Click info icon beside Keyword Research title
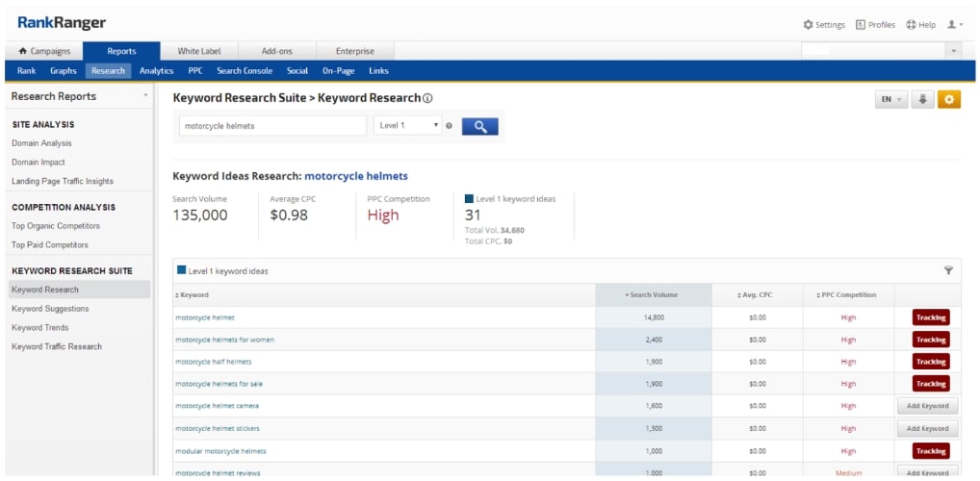 pos(428,98)
